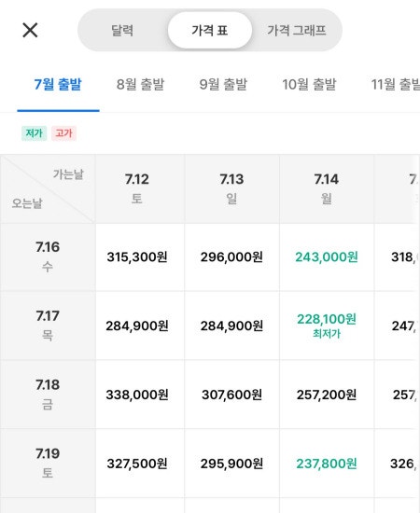Open the 11월 출발 tab
The height and width of the screenshot is (513, 420).
396,85
